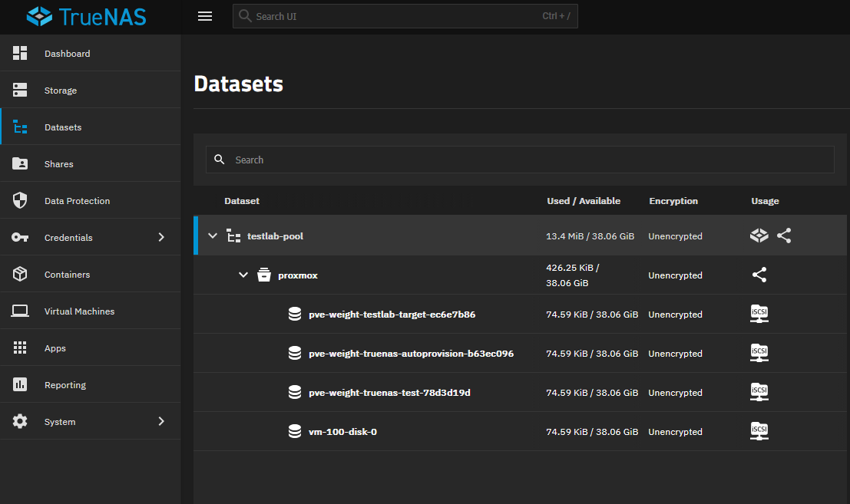The height and width of the screenshot is (504, 850).
Task: Click the Containers cube icon
Action: click(20, 274)
